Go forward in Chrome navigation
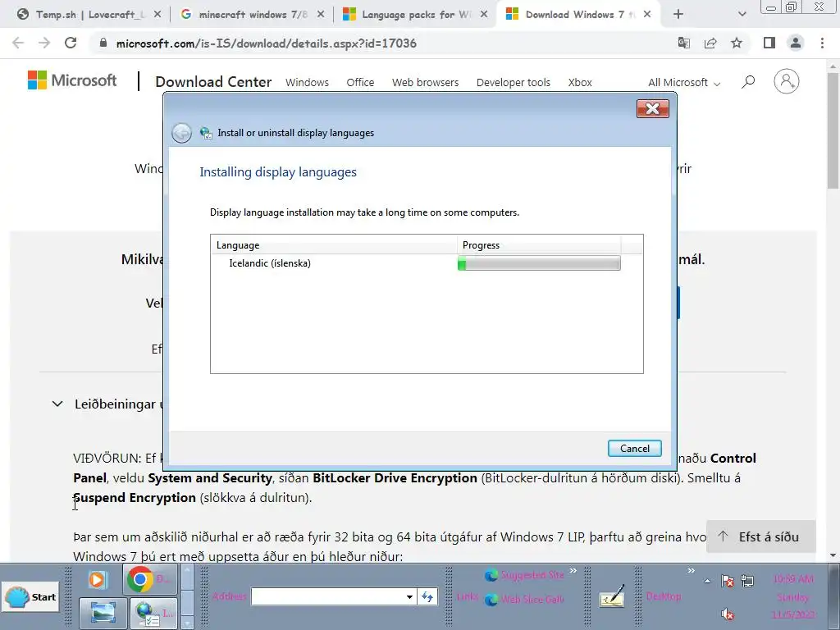The height and width of the screenshot is (630, 840). pos(44,43)
